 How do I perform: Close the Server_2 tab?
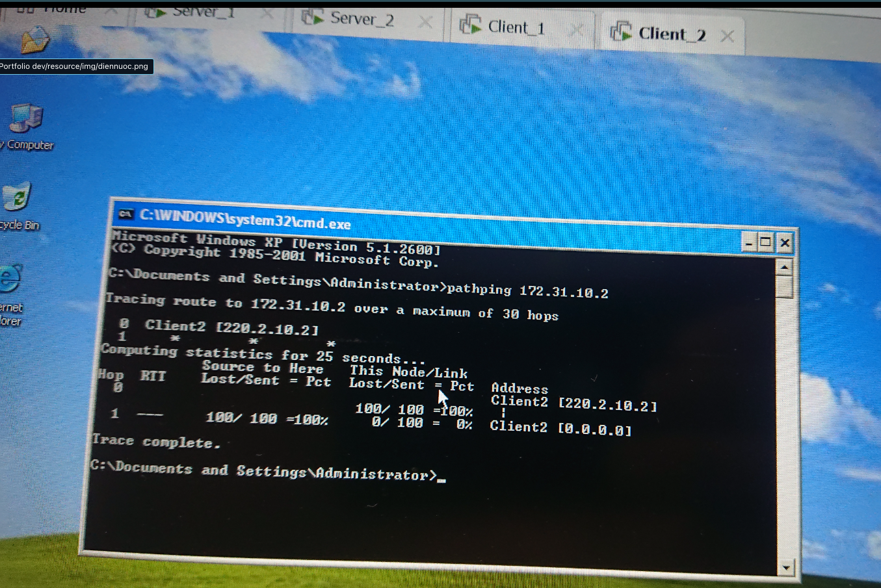point(425,23)
